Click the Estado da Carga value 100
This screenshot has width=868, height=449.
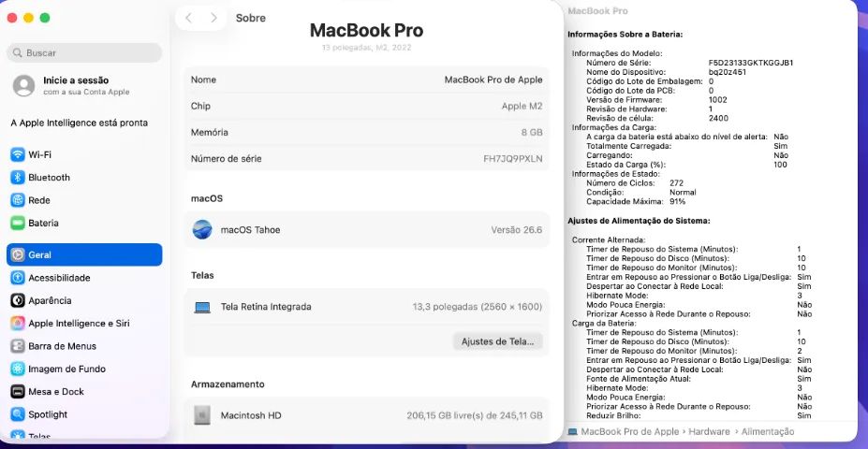[781, 165]
